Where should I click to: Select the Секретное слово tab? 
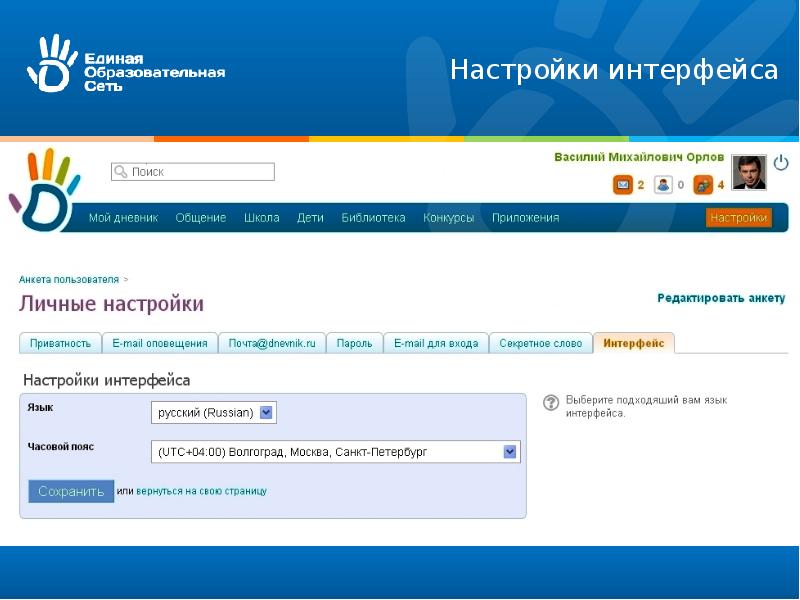click(540, 343)
